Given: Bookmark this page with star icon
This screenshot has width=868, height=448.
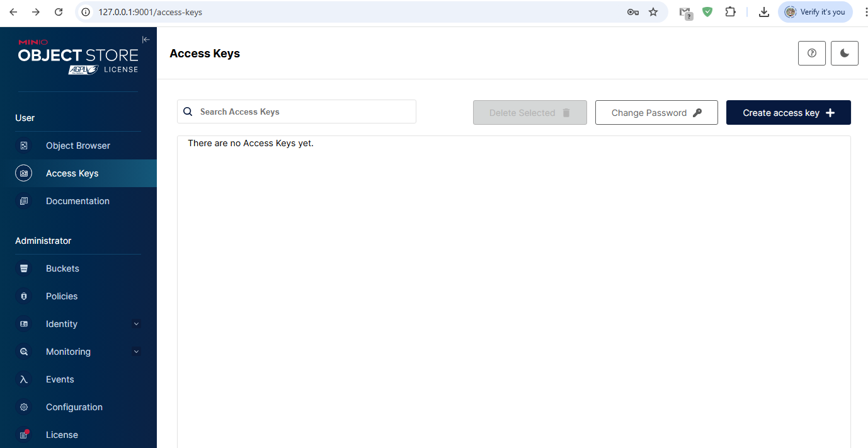Looking at the screenshot, I should click(x=653, y=12).
